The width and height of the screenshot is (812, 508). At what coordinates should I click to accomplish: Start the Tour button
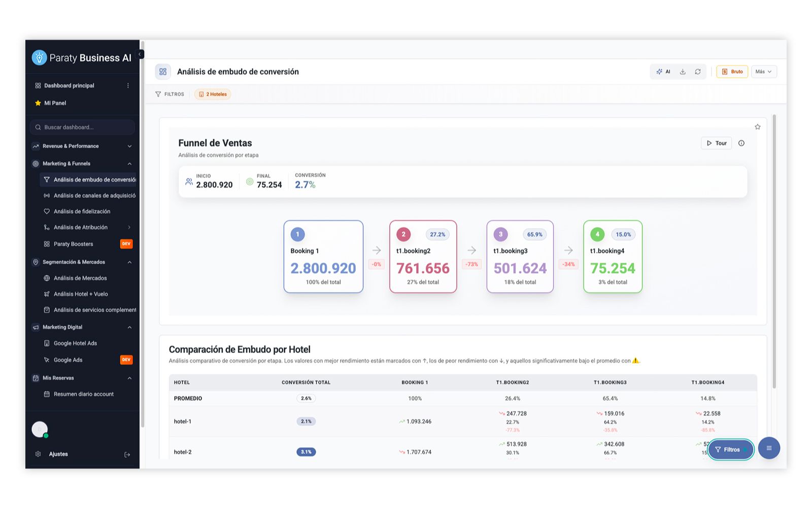717,143
